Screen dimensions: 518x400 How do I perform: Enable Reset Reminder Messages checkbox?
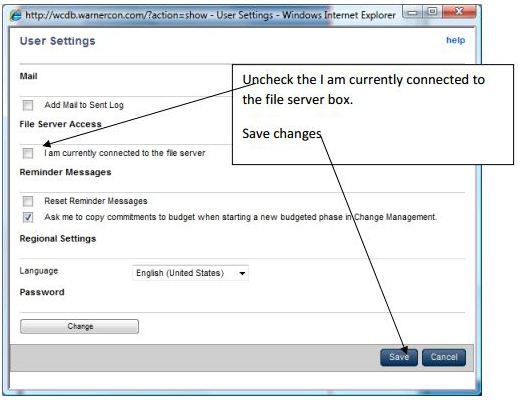tap(28, 201)
